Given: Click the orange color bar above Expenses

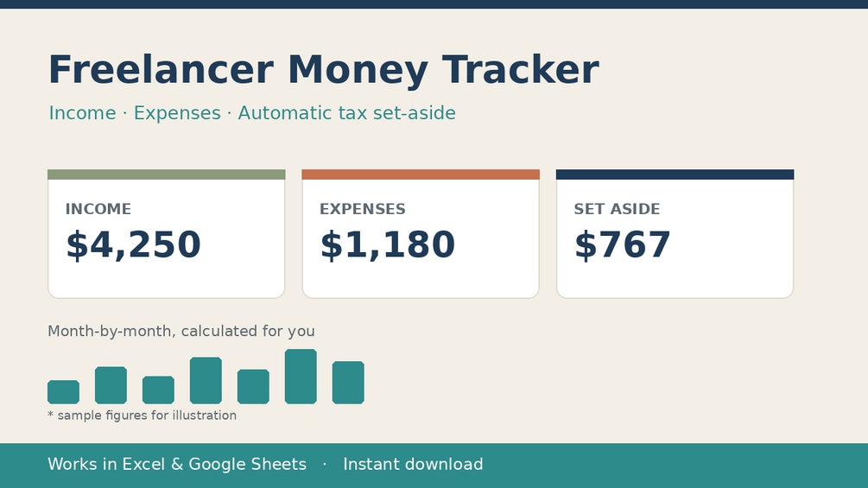Looking at the screenshot, I should click(421, 174).
